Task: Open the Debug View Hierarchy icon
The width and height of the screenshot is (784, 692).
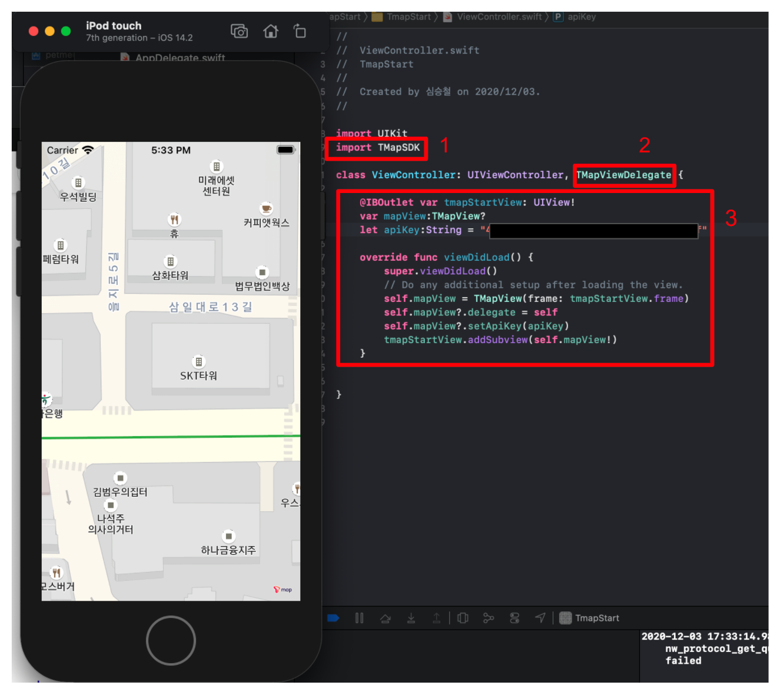Action: 463,618
